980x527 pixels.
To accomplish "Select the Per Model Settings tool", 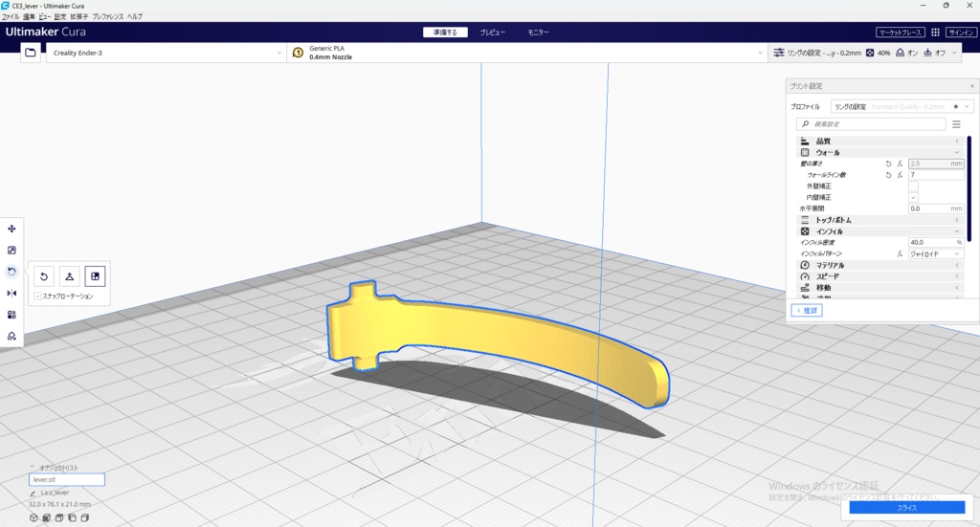I will pyautogui.click(x=11, y=315).
